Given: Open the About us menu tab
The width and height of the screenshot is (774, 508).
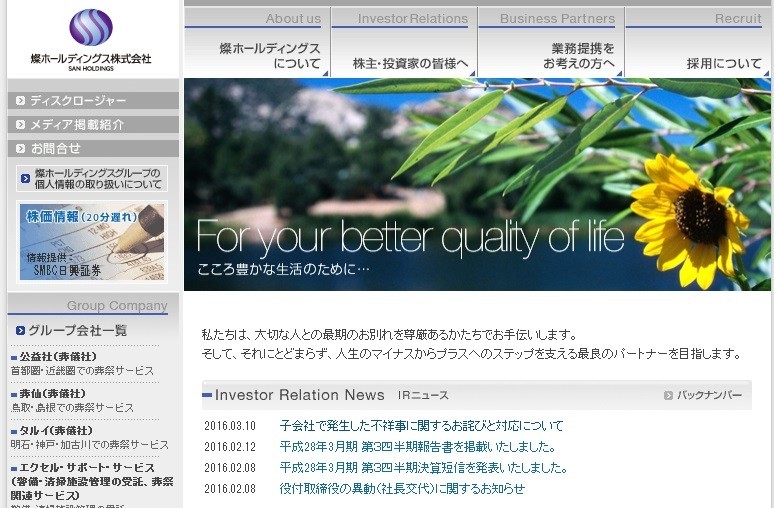Looking at the screenshot, I should 256,42.
